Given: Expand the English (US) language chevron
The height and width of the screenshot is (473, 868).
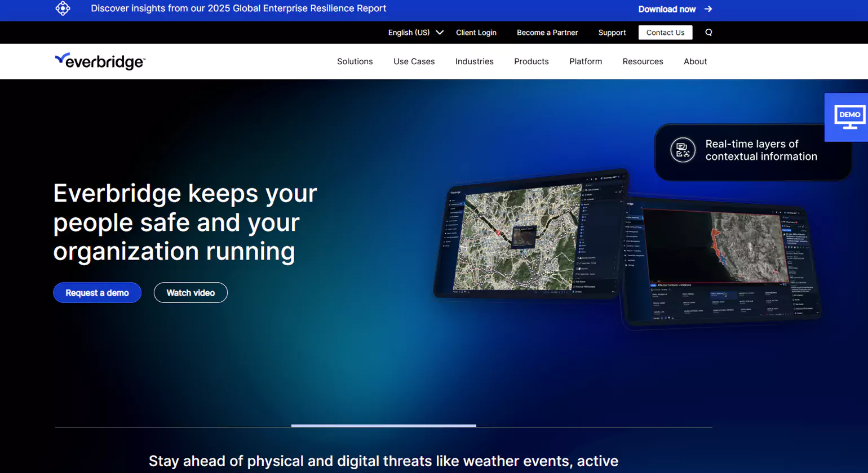Looking at the screenshot, I should [440, 33].
